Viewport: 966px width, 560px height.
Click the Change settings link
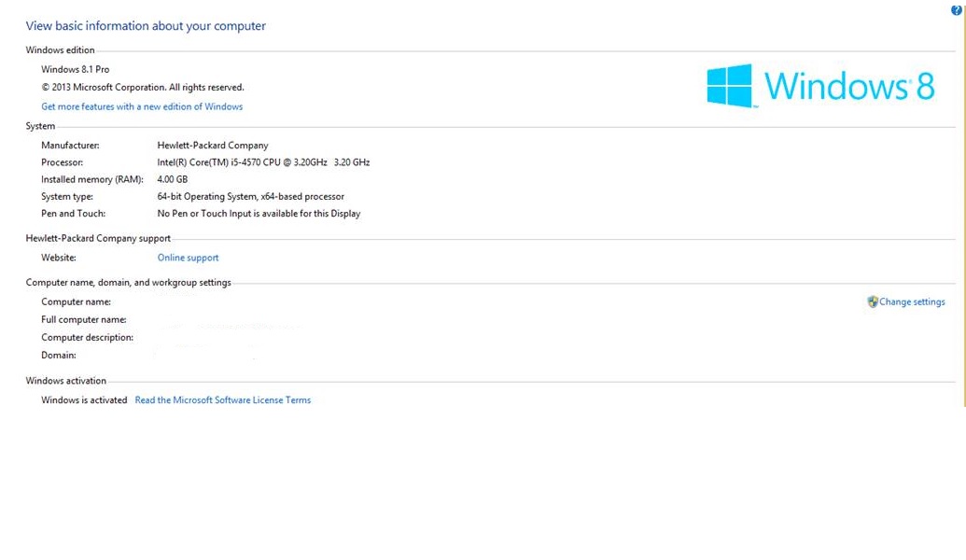(912, 301)
